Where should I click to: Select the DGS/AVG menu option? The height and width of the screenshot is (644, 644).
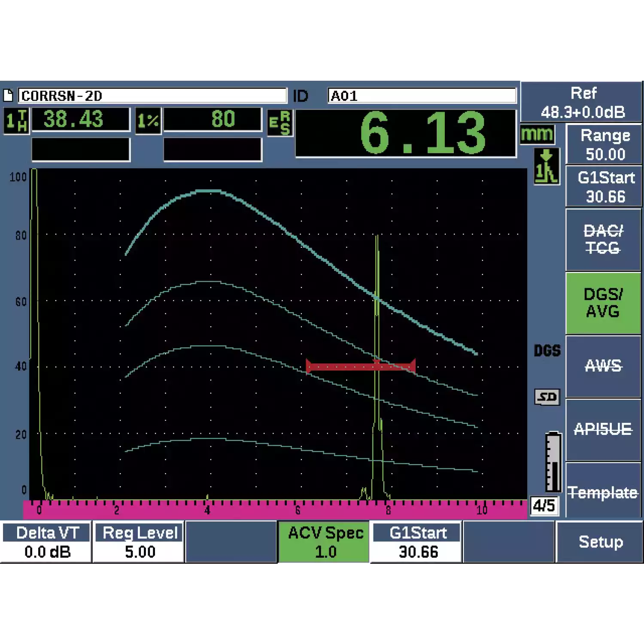coord(603,303)
